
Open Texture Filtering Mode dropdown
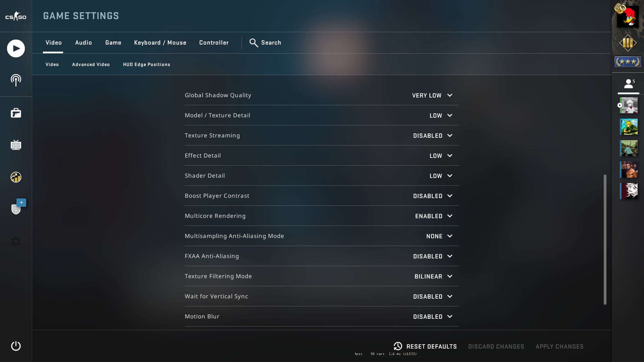433,277
